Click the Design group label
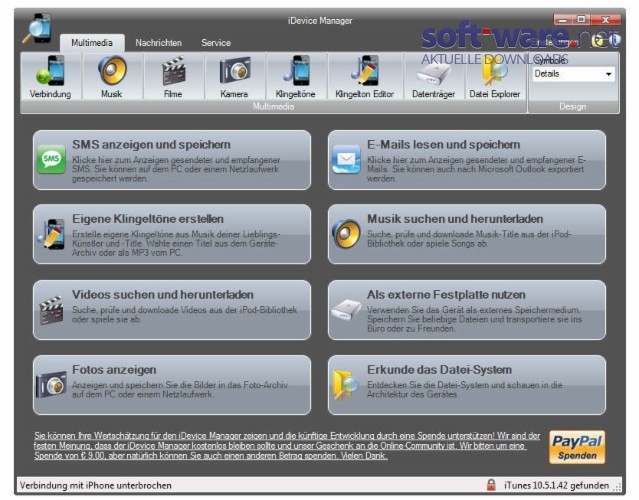The height and width of the screenshot is (500, 639). coord(573,106)
